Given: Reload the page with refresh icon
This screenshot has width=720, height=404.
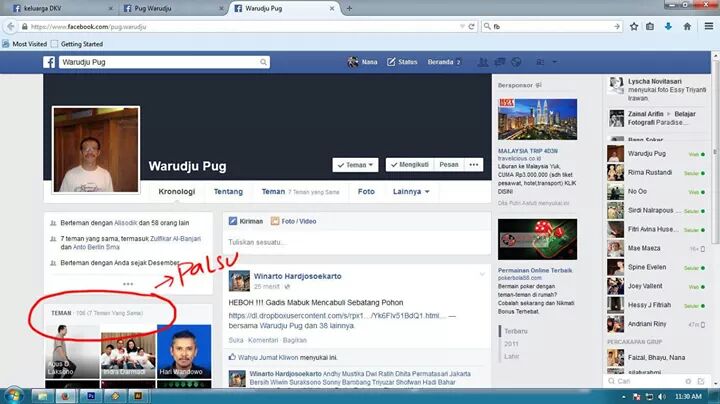Looking at the screenshot, I should point(471,27).
